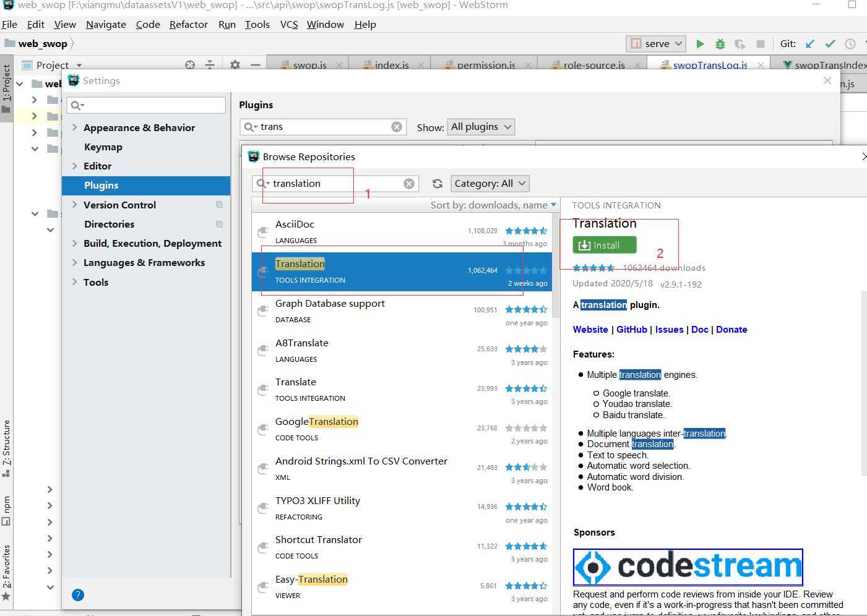This screenshot has height=616, width=867.
Task: Open the serve run configuration dropdown
Action: [x=657, y=44]
